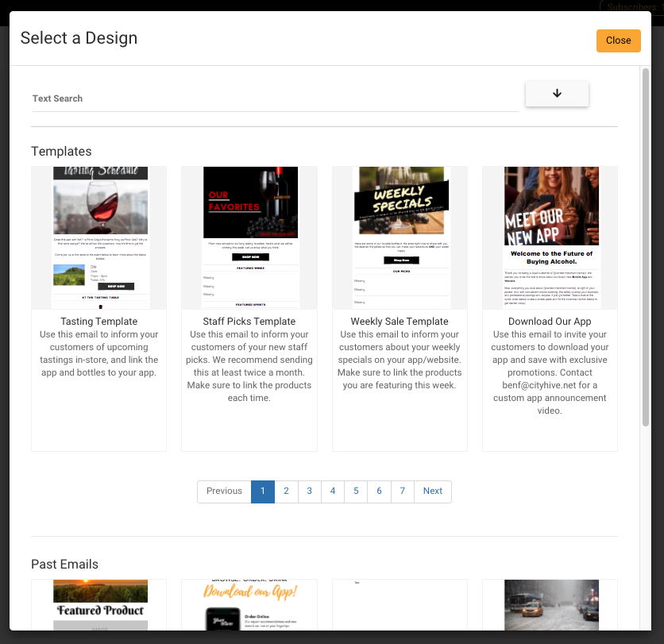
Task: Go to the Previous templates page
Action: pyautogui.click(x=225, y=492)
